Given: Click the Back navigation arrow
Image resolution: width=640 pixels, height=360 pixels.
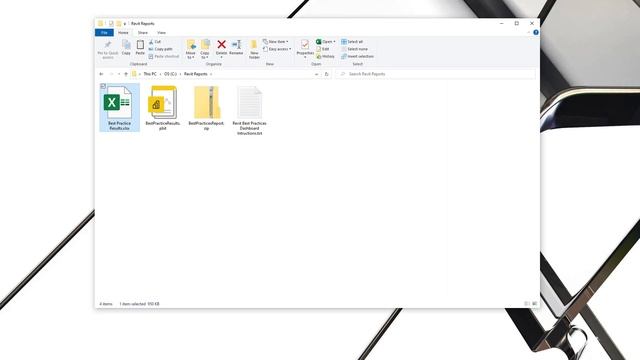Looking at the screenshot, I should coord(101,74).
